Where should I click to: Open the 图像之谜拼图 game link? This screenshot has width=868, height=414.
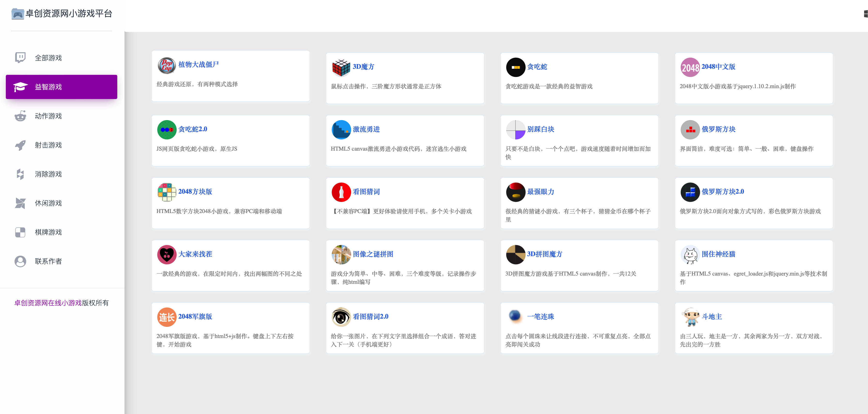tap(373, 254)
